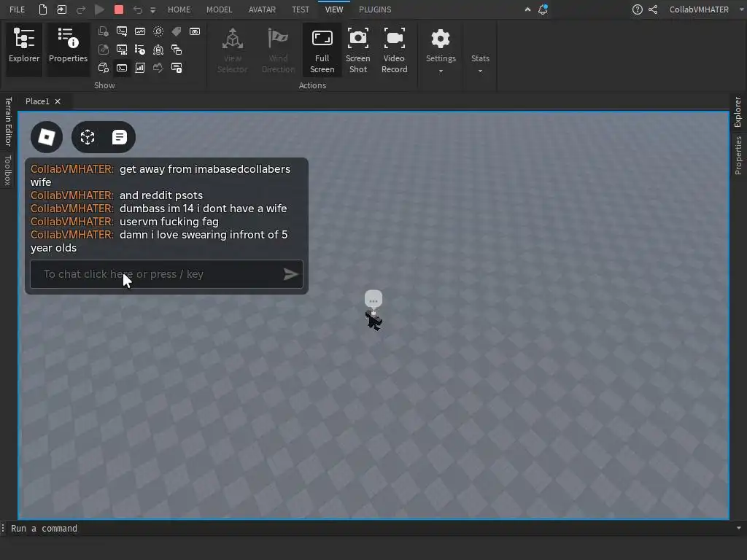Open the Terrain Editor side tab
Image resolution: width=747 pixels, height=560 pixels.
pyautogui.click(x=8, y=122)
